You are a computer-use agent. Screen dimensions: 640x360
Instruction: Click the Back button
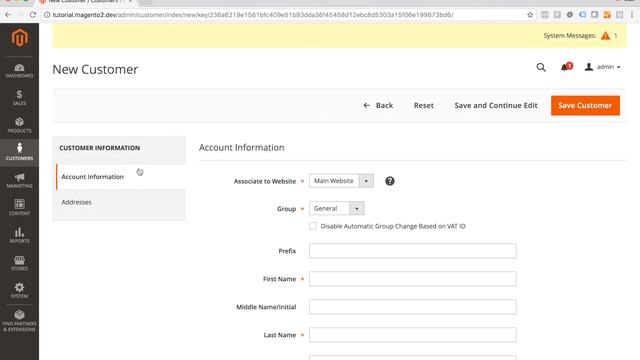[x=378, y=105]
